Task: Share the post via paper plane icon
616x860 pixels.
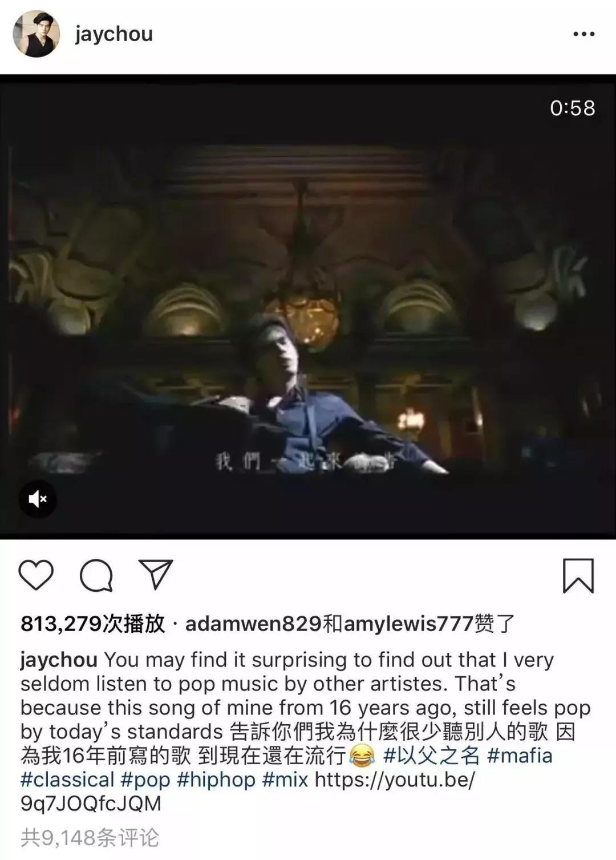Action: [156, 574]
